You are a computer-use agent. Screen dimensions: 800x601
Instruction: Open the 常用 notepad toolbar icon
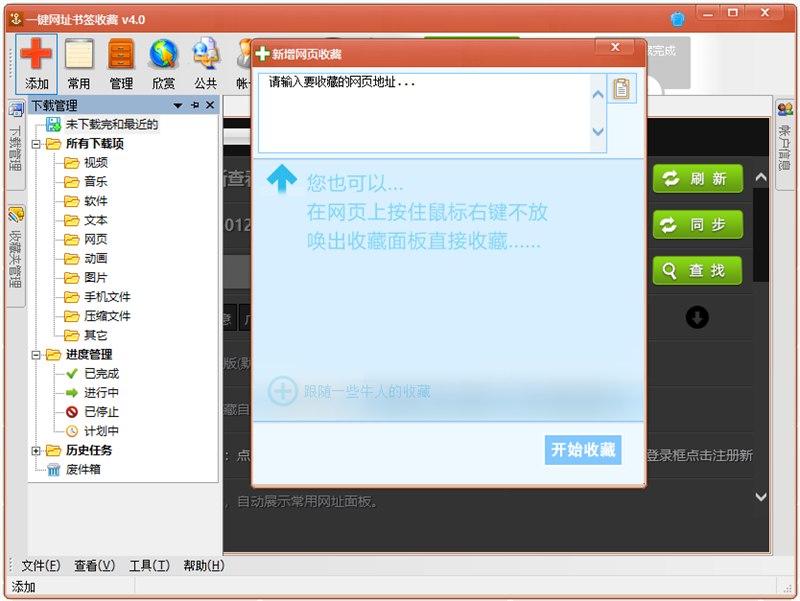[x=79, y=64]
